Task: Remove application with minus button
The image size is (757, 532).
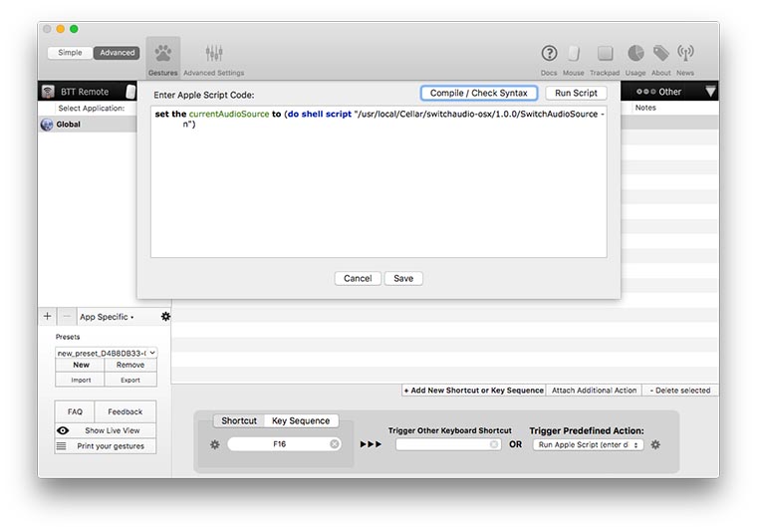Action: tap(67, 316)
